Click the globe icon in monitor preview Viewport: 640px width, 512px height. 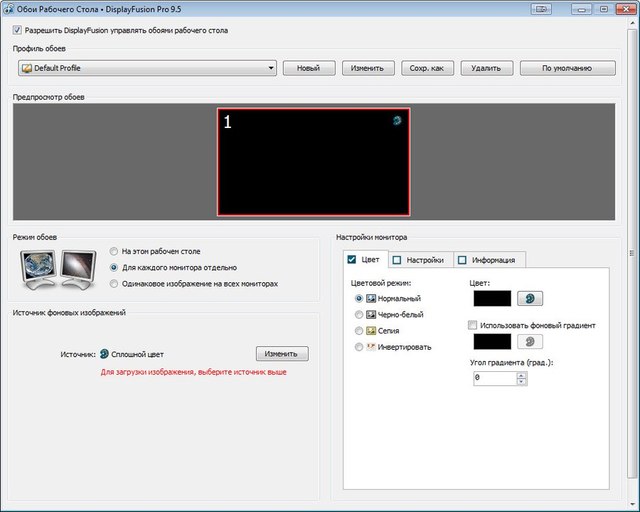click(398, 120)
